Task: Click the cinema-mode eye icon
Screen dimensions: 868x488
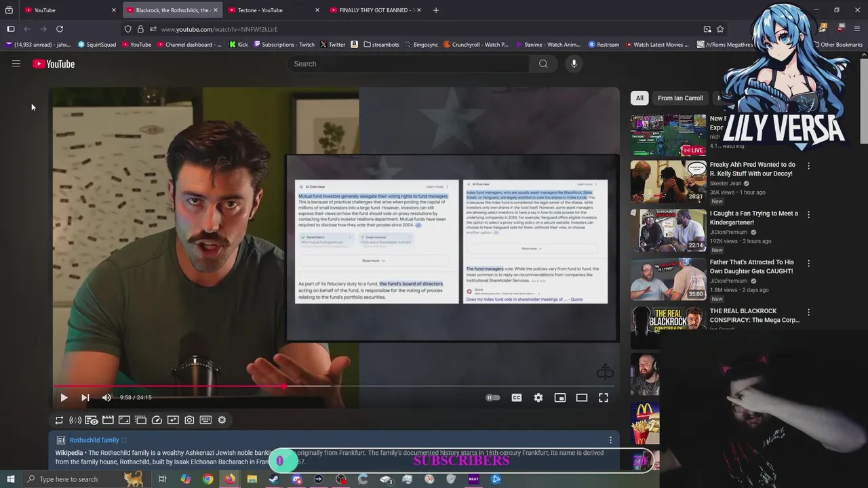Action: tap(92, 420)
